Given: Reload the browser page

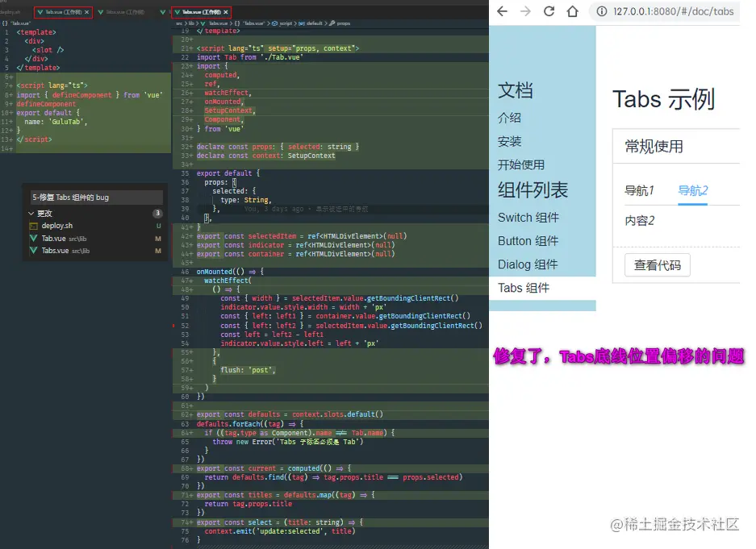Looking at the screenshot, I should [549, 11].
